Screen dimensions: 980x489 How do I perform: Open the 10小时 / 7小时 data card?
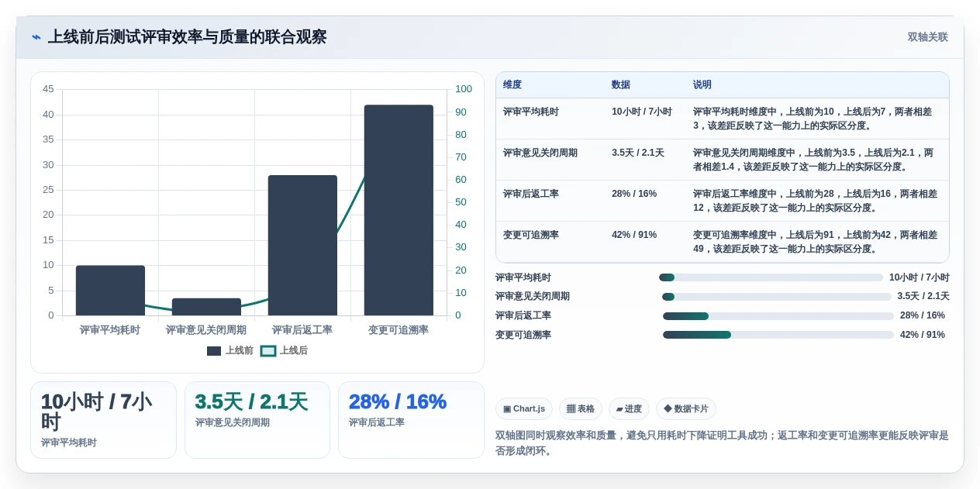103,420
